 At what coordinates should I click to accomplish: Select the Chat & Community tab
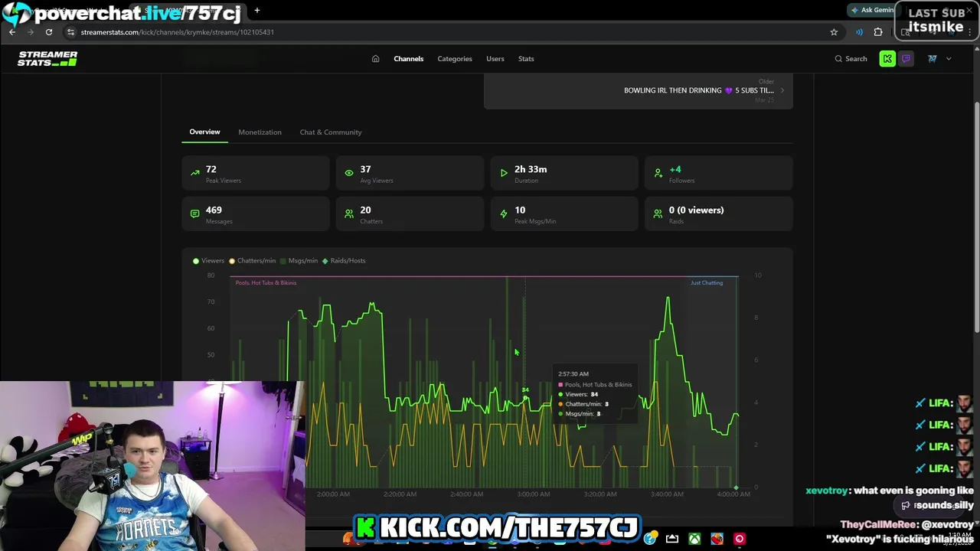331,132
